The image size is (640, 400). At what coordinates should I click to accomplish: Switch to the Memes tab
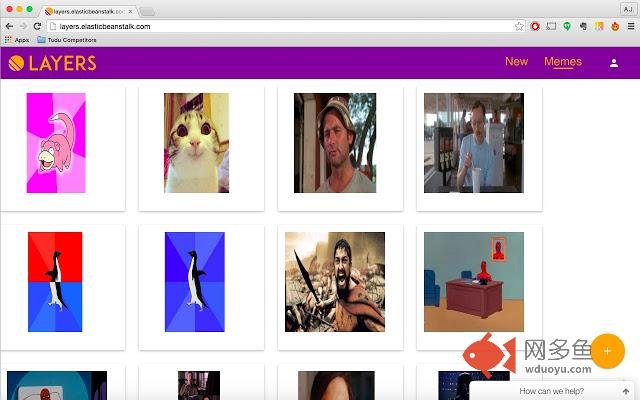point(562,62)
